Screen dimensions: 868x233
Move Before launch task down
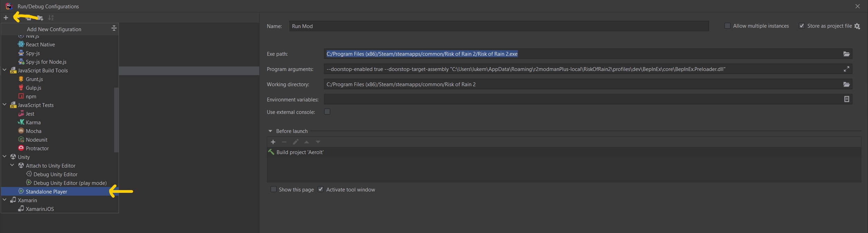(318, 142)
